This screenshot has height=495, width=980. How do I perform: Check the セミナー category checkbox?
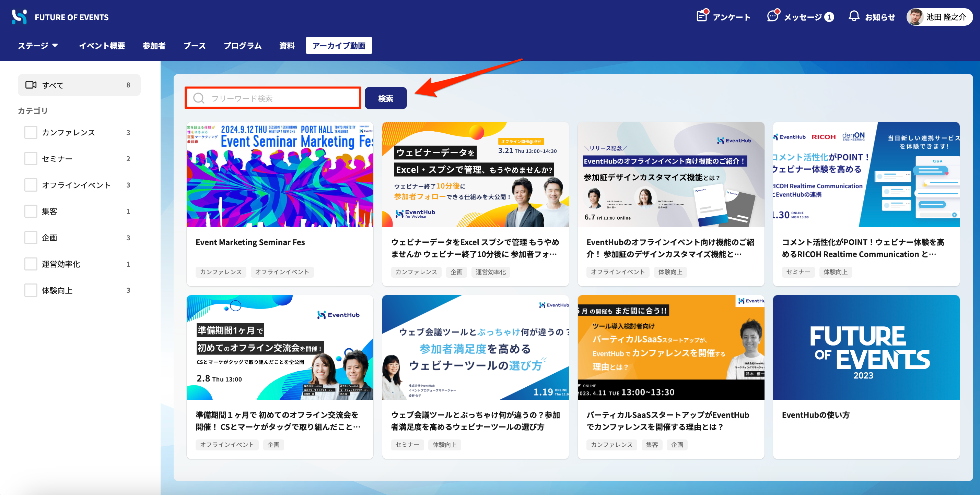pos(31,158)
